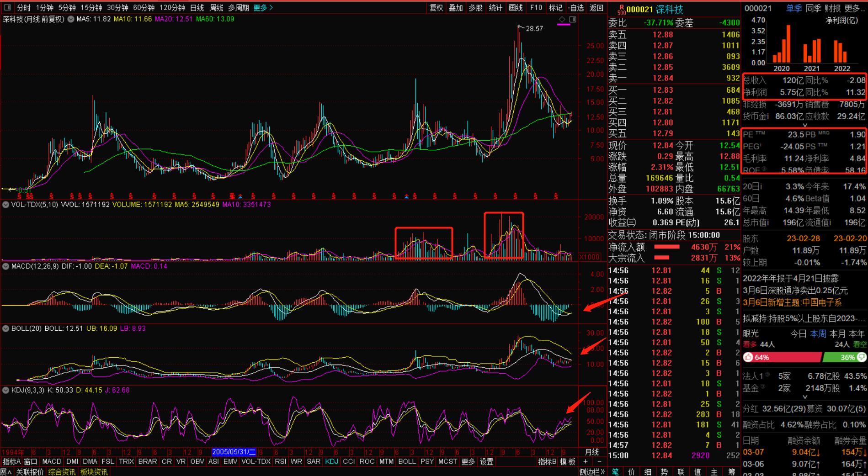The image size is (868, 476).
Task: Click the minus zoom-out button beside 模板
Action: click(599, 462)
